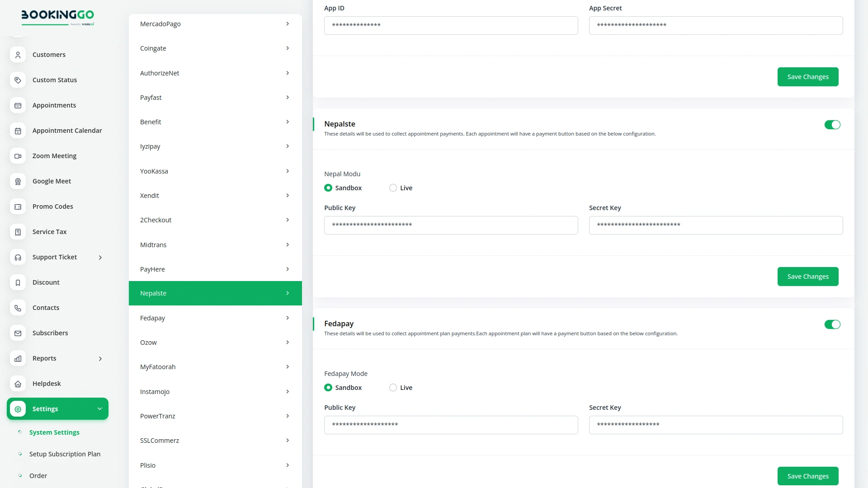
Task: Click the Settings gear icon
Action: click(18, 408)
